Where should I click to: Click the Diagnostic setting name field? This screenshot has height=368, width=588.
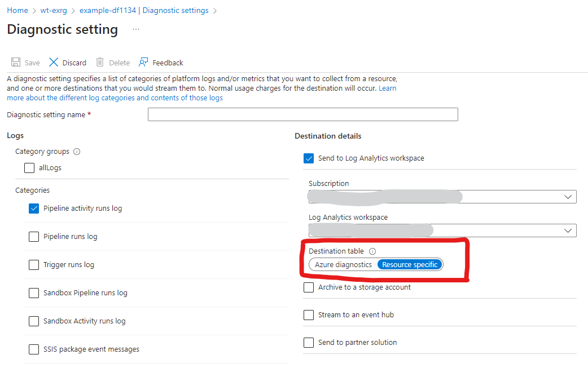point(302,114)
